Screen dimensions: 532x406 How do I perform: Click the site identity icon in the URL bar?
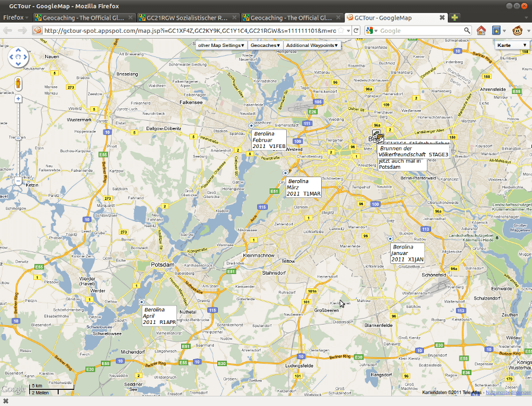point(37,30)
